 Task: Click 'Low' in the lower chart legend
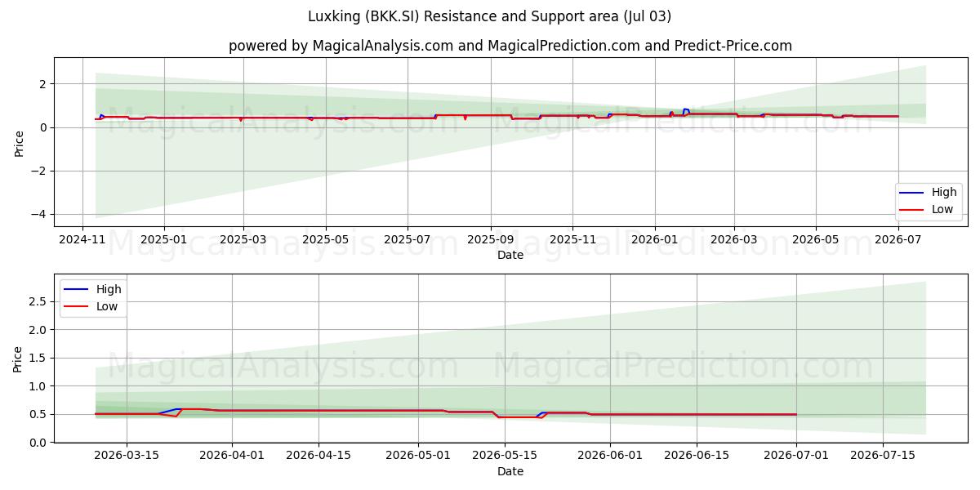(x=108, y=306)
